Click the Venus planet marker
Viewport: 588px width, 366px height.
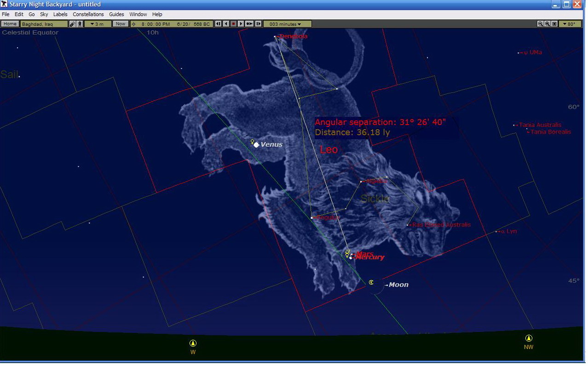(256, 144)
